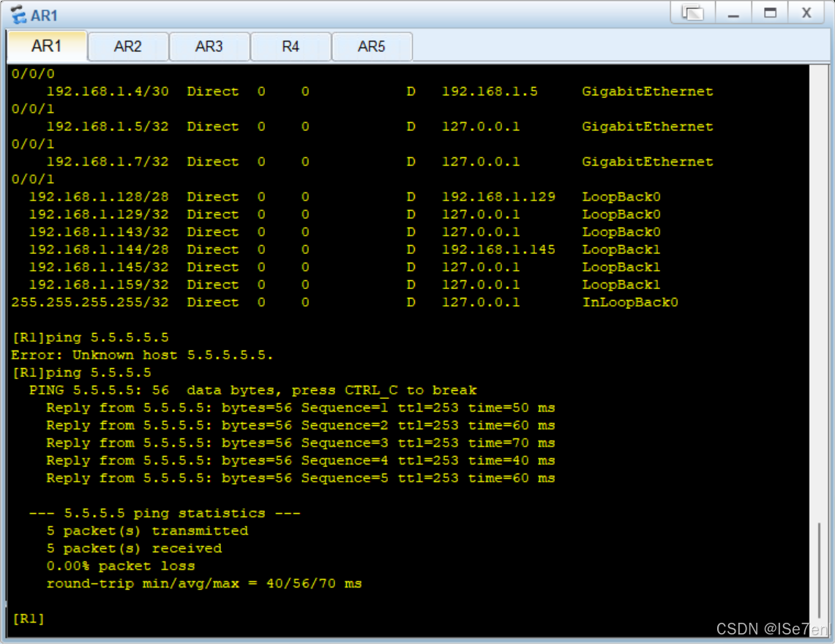
Task: Click the ping reply with Sequence=2
Action: pyautogui.click(x=301, y=425)
